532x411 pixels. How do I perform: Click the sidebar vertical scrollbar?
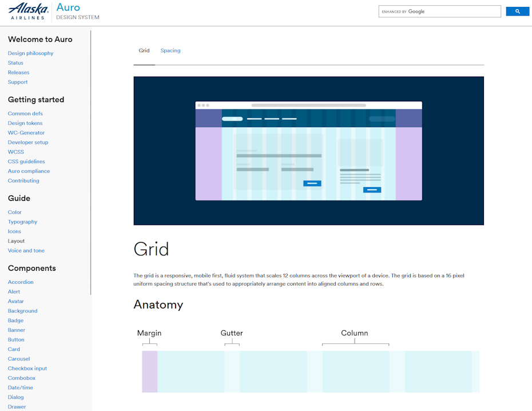91,160
